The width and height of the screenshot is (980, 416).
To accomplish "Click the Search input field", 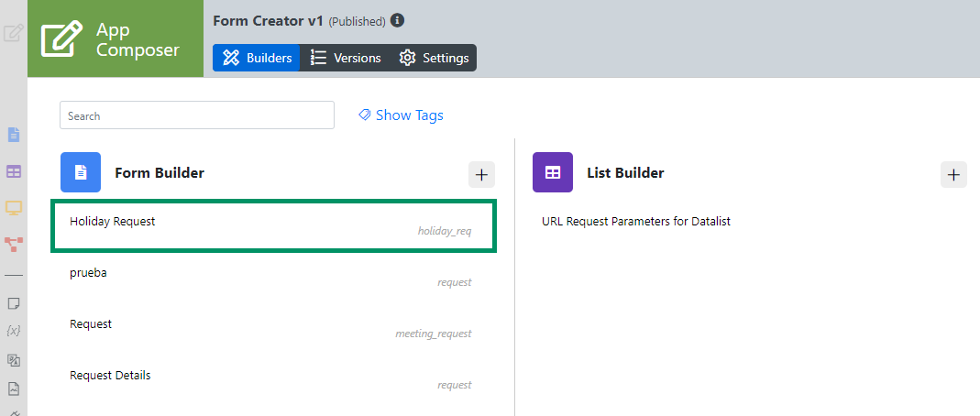I will (197, 115).
